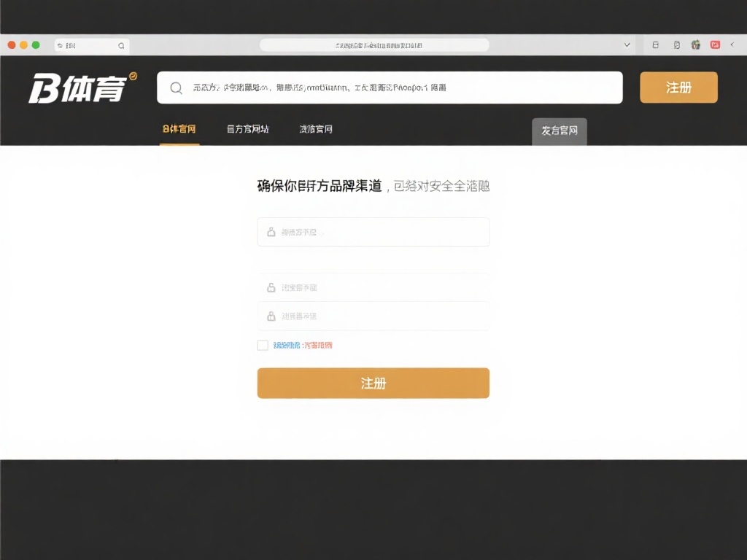Open the blue link next to the checkbox
Screen dimensions: 747x560
[x=287, y=345]
